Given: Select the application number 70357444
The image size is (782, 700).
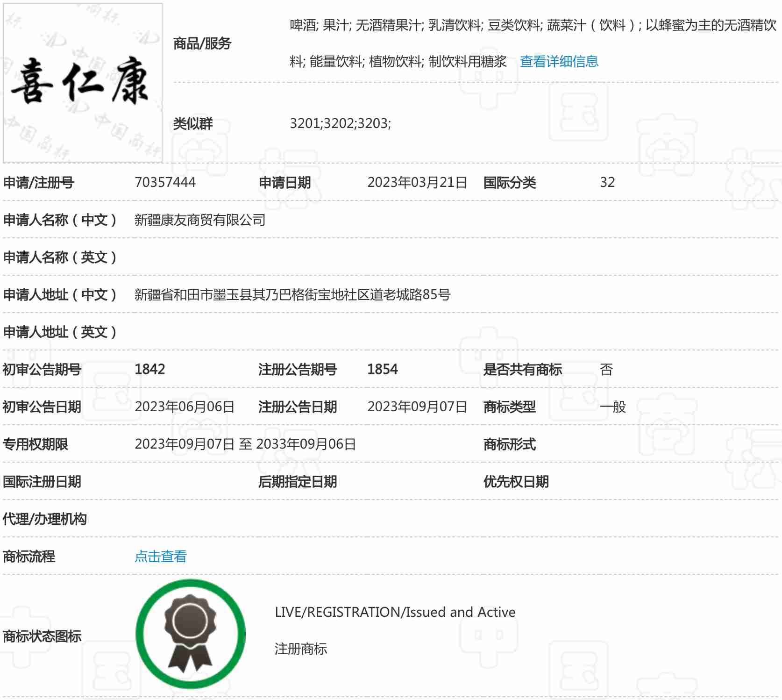Looking at the screenshot, I should [x=165, y=182].
